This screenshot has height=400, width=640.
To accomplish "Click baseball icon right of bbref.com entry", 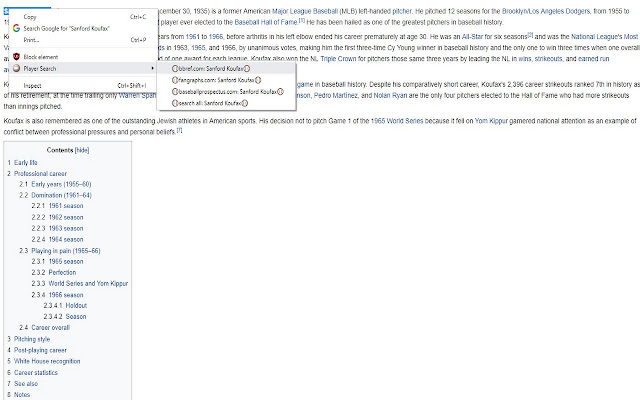I will [247, 69].
